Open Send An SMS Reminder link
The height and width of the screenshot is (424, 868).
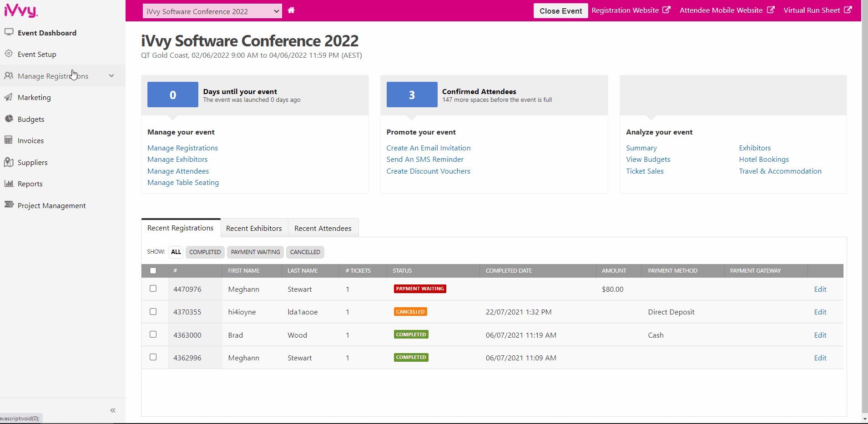tap(425, 160)
